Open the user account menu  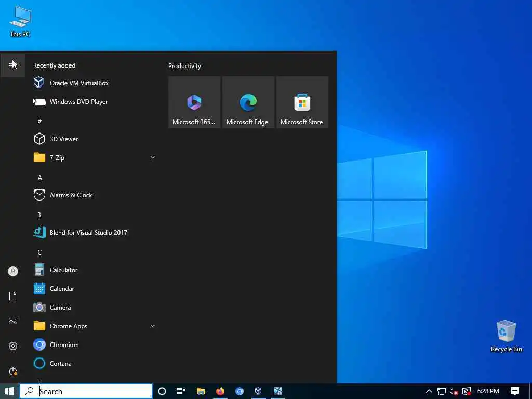tap(12, 271)
